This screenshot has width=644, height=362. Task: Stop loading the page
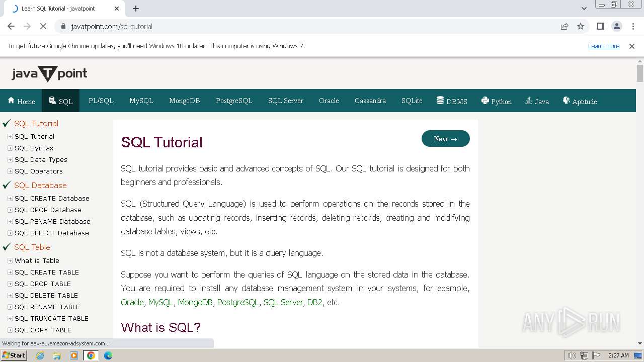43,26
